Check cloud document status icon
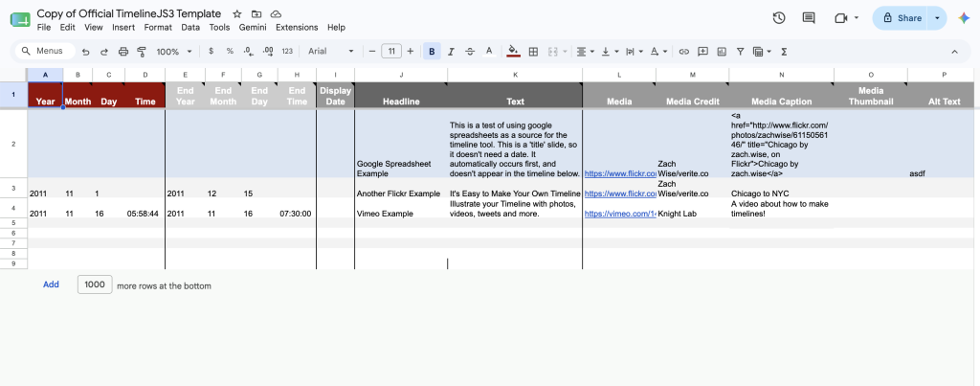980x386 pixels. pyautogui.click(x=276, y=13)
